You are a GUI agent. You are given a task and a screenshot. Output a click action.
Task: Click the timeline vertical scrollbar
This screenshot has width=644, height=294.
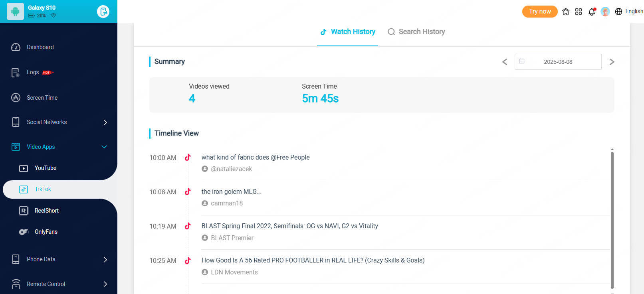pos(612,220)
